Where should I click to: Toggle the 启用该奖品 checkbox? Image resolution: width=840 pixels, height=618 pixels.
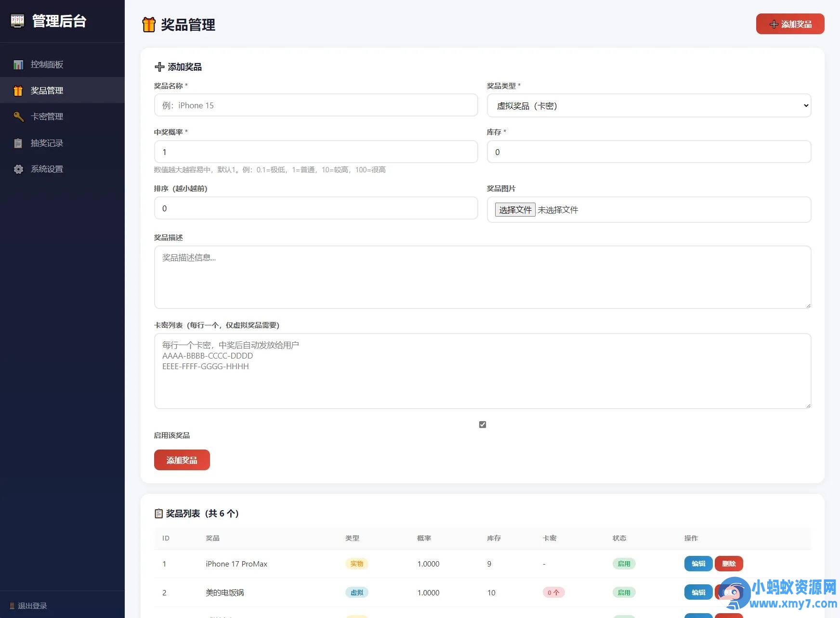click(482, 424)
